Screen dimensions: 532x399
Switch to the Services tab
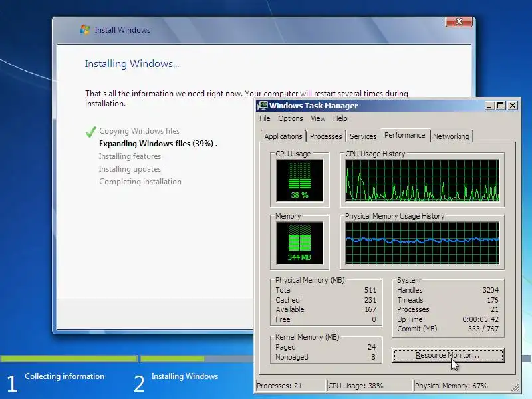[363, 136]
